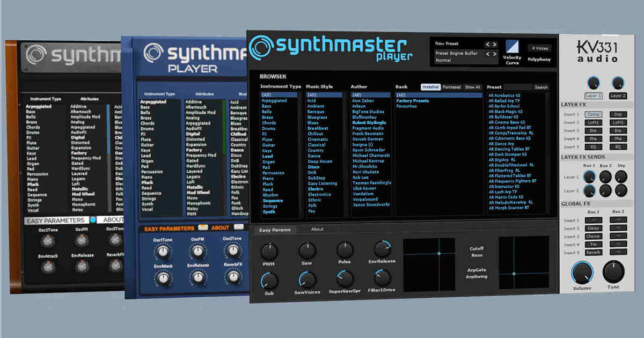
Task: Click the PWM knob
Action: [x=269, y=251]
